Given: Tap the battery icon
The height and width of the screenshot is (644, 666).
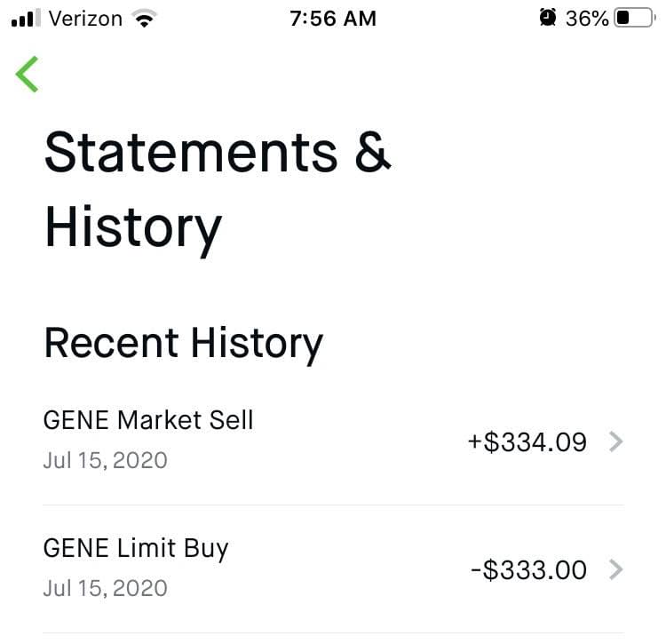Looking at the screenshot, I should click(633, 18).
